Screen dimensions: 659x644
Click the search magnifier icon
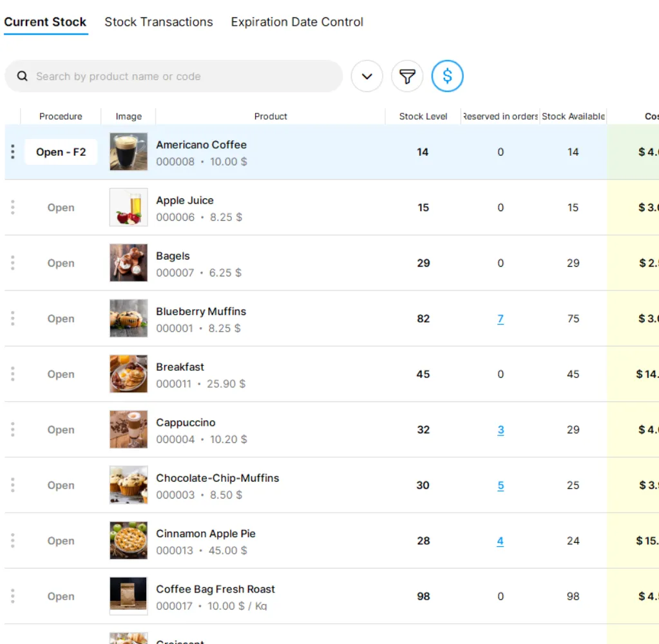(23, 76)
